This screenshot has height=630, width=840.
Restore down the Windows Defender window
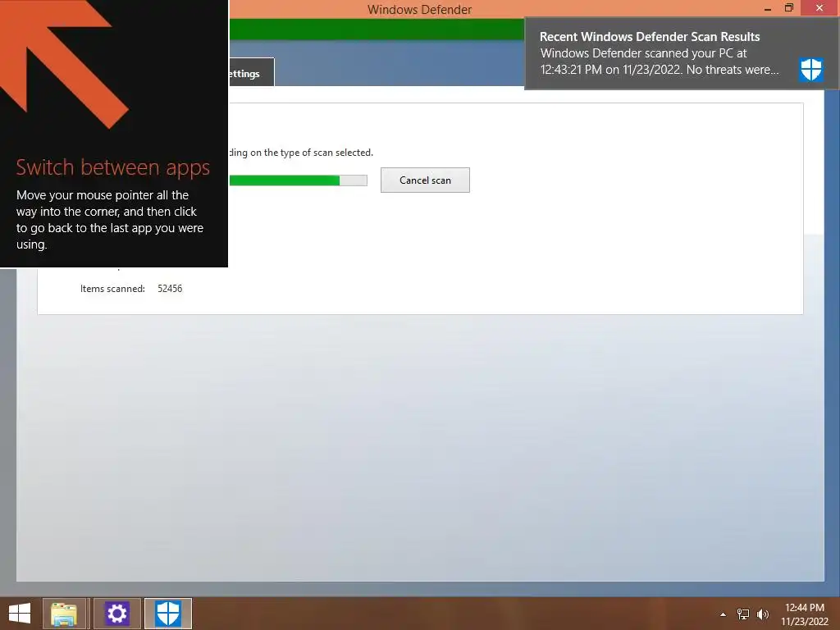(x=788, y=8)
